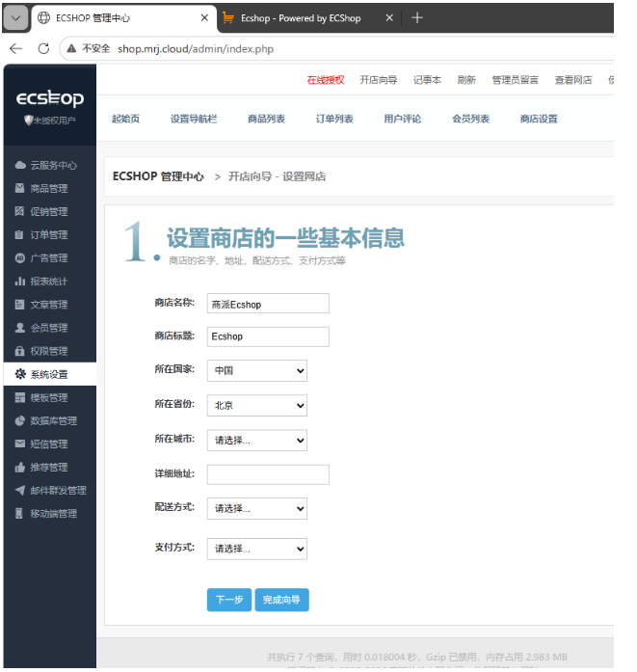Click the 权限管理 lock icon
This screenshot has width=637, height=672.
click(19, 351)
